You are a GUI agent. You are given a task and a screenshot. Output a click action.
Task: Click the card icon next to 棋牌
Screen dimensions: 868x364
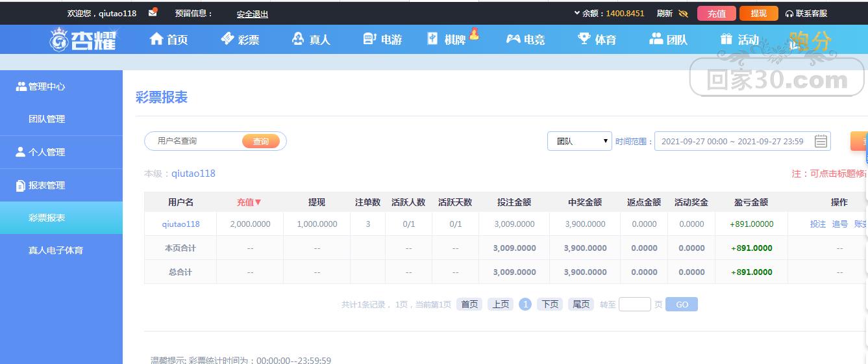(433, 39)
